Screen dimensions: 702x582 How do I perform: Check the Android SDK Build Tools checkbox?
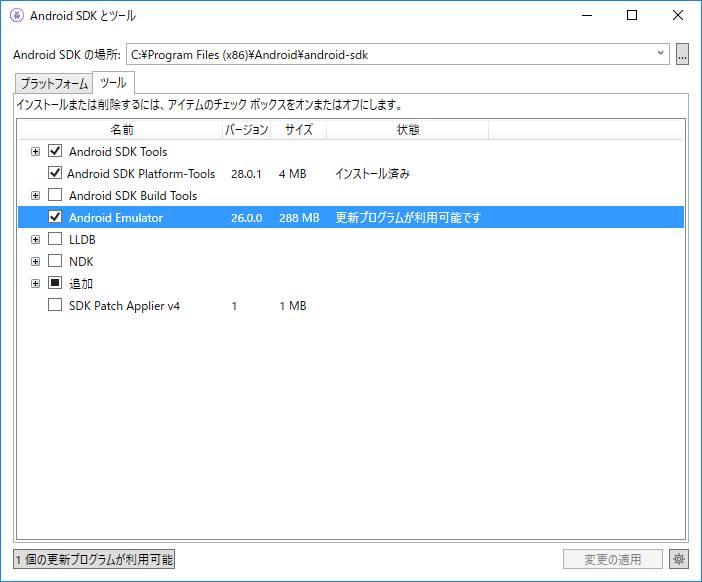coord(55,195)
